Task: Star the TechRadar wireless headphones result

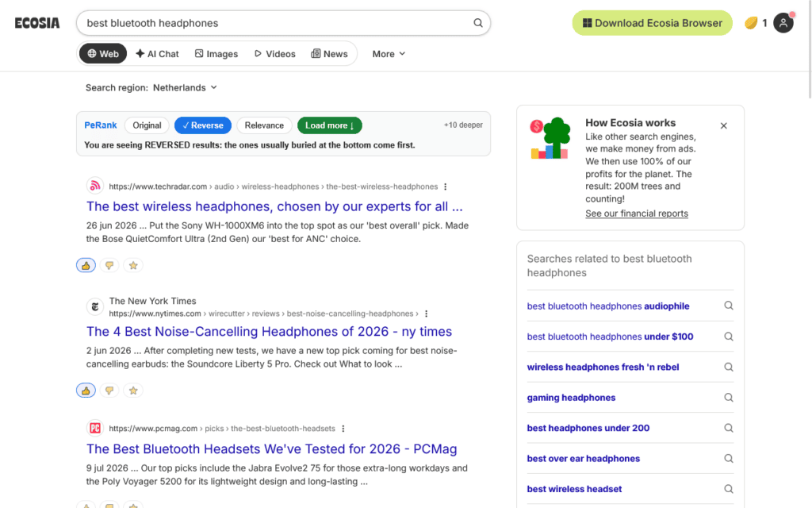Action: coord(133,265)
